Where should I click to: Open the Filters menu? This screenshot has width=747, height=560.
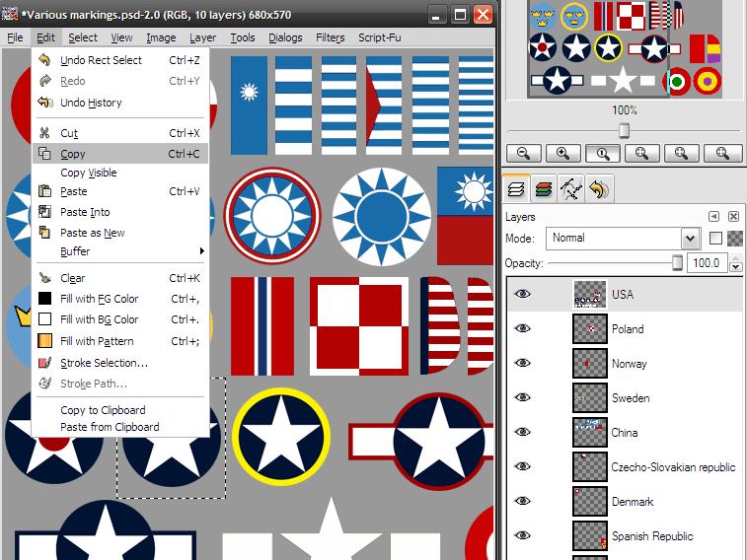(x=331, y=37)
